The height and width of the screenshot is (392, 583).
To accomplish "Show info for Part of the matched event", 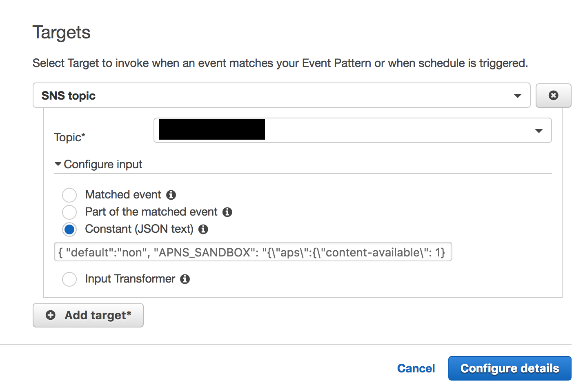I will (227, 212).
